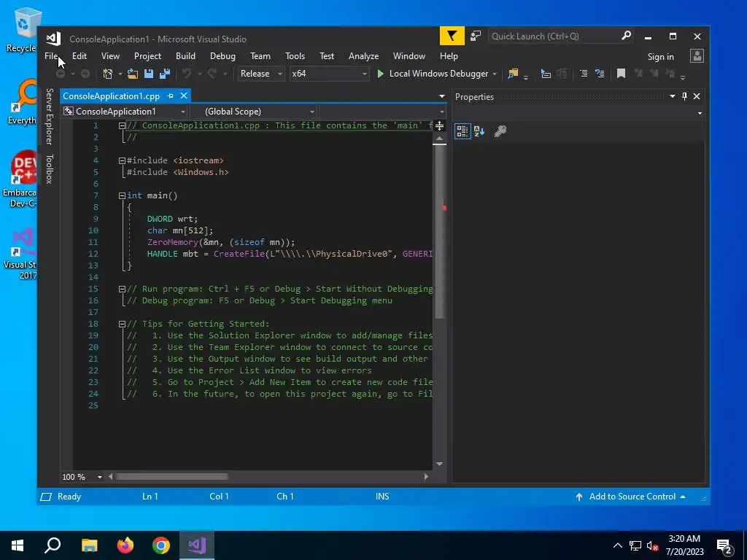Pin the ConsoleApplication1.cpp tab
The height and width of the screenshot is (560, 747).
click(170, 96)
